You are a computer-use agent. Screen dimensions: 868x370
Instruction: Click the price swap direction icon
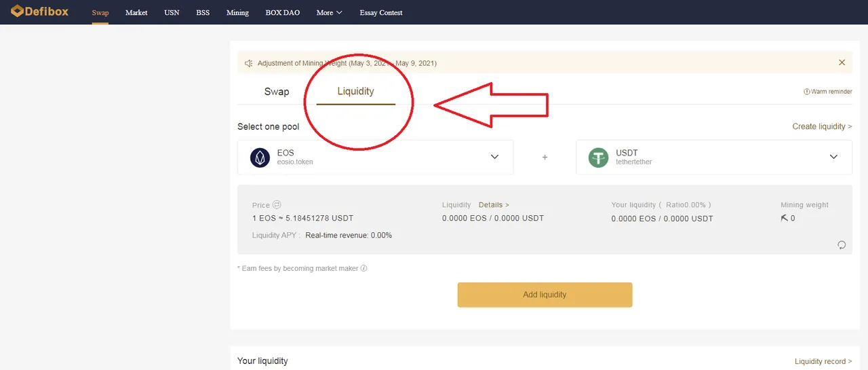coord(277,205)
